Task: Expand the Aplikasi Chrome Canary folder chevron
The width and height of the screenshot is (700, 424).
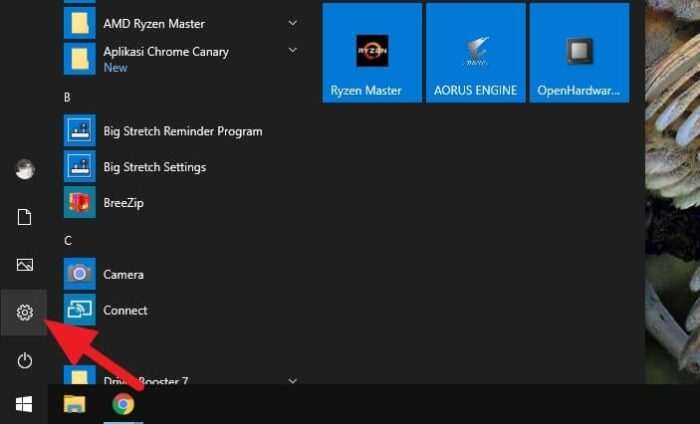Action: coord(293,50)
